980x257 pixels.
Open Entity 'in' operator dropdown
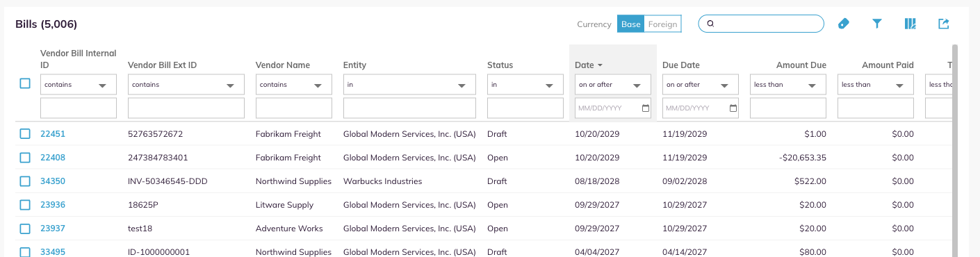click(x=409, y=85)
